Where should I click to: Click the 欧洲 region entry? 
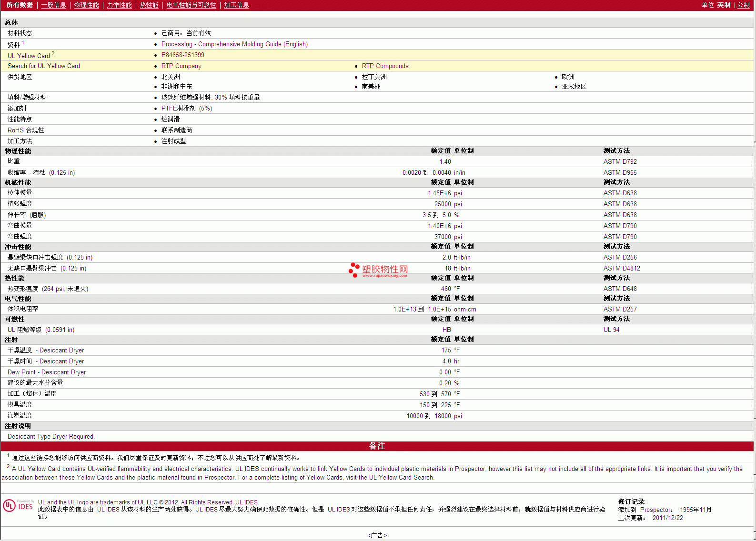point(568,77)
